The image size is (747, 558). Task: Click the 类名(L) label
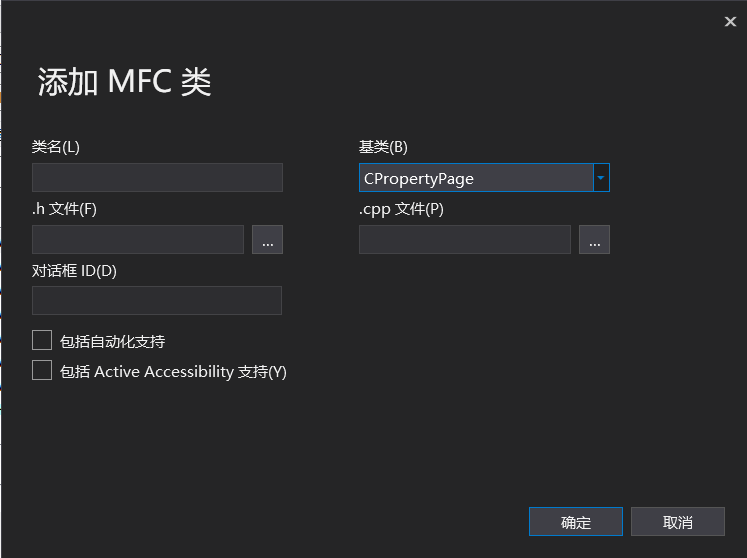(x=56, y=147)
